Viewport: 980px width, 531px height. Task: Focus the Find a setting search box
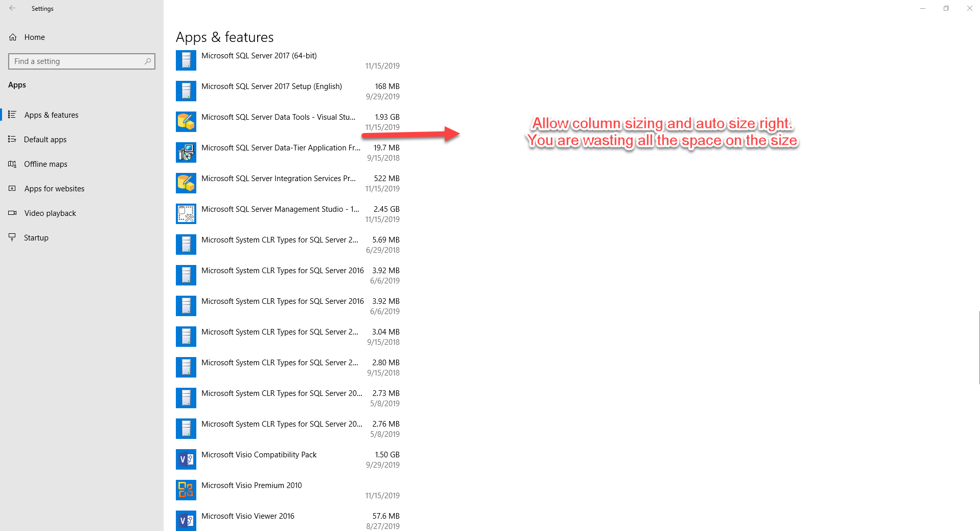click(82, 61)
